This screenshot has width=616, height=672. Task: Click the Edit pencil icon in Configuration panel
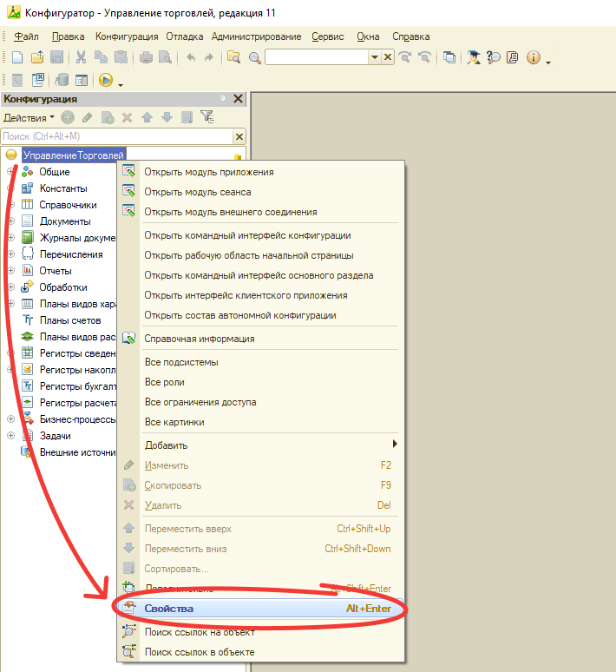(x=88, y=117)
